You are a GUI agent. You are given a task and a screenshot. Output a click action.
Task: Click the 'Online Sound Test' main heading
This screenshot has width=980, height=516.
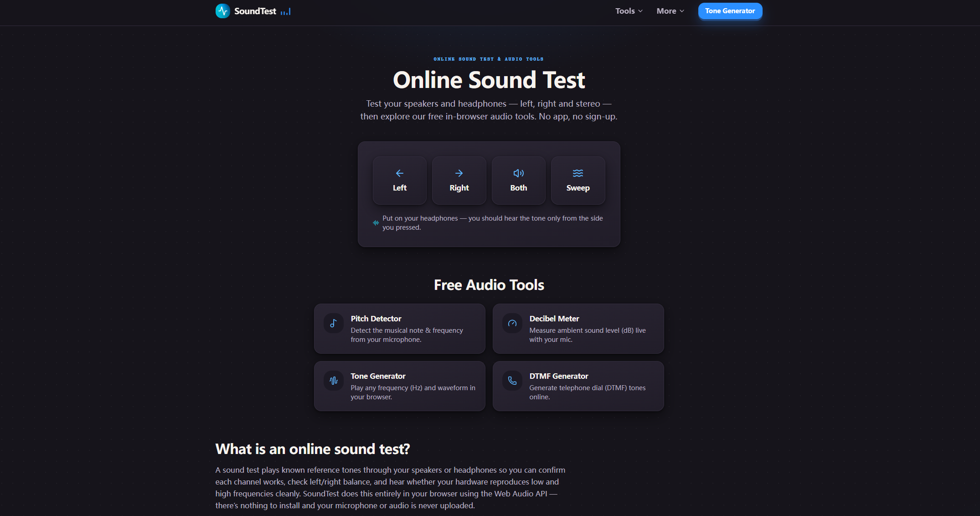pyautogui.click(x=489, y=80)
